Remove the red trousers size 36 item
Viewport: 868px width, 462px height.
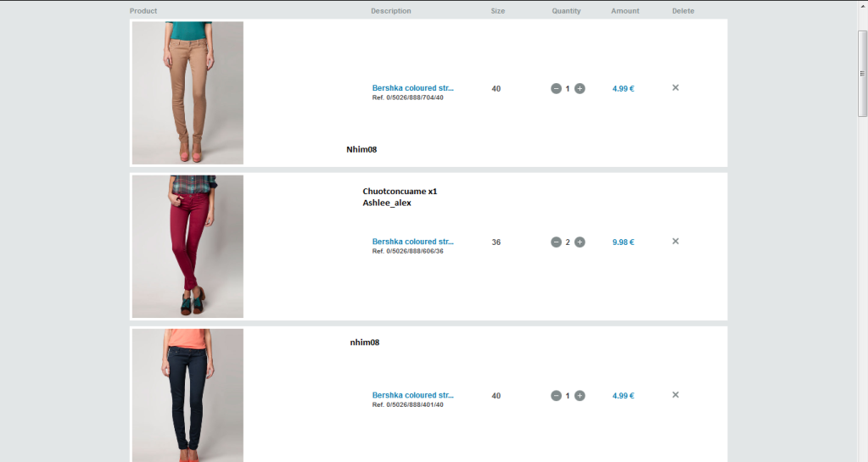click(675, 242)
